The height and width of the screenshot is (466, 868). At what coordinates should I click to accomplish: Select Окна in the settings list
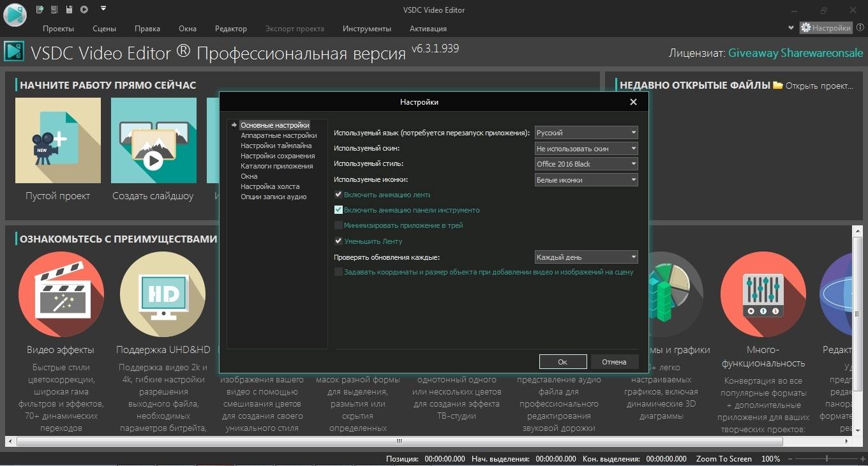coord(249,176)
